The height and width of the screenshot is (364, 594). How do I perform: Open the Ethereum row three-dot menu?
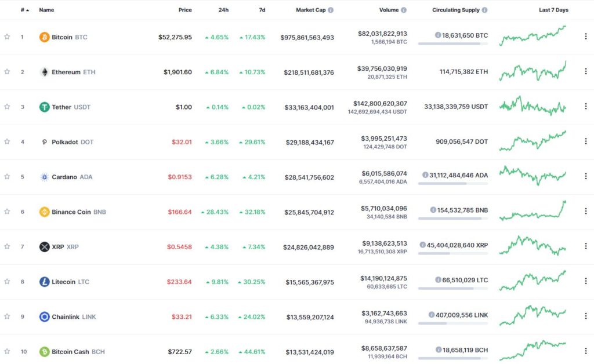(x=586, y=71)
